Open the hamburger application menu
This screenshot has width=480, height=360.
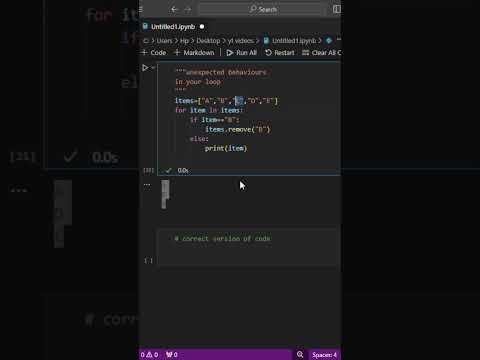[x=141, y=9]
